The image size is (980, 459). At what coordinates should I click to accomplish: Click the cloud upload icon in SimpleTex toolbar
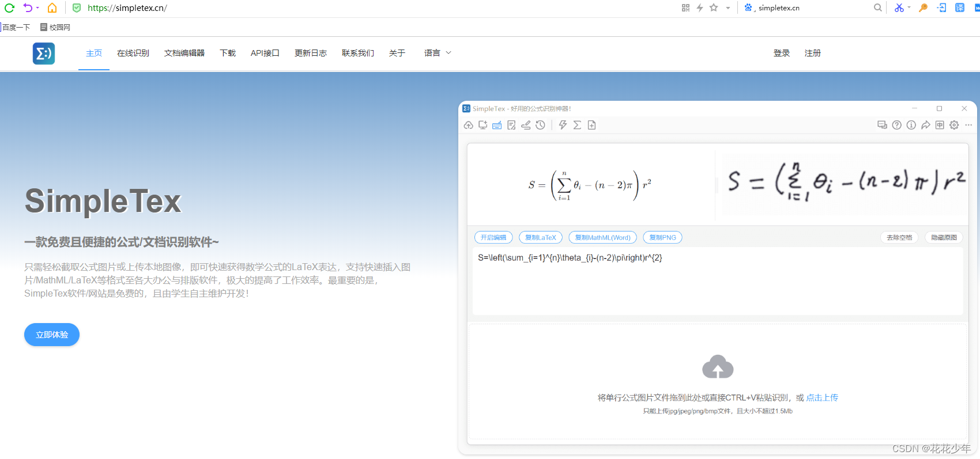[468, 125]
